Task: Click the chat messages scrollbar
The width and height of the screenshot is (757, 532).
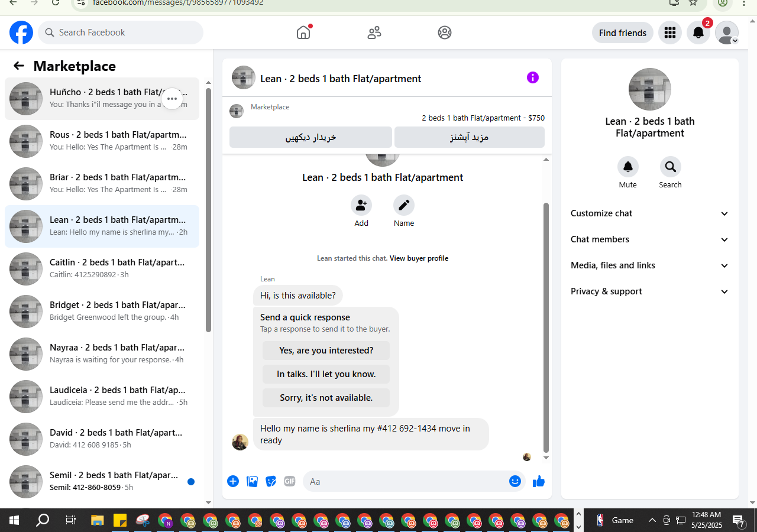Action: 546,328
